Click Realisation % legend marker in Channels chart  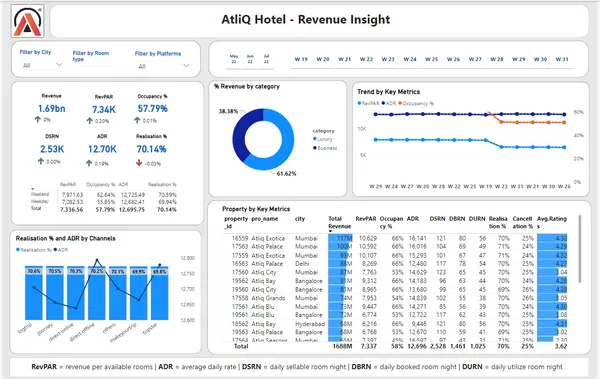pyautogui.click(x=18, y=250)
